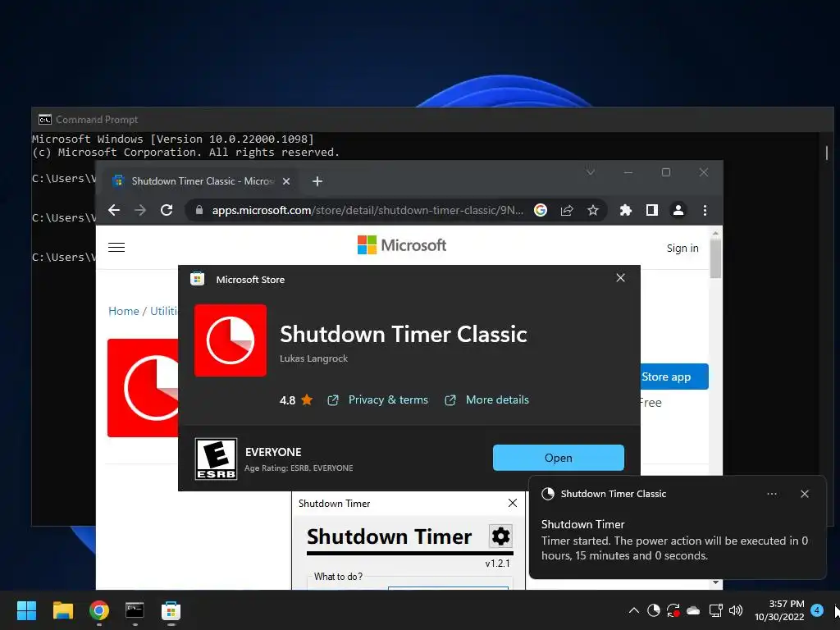Select the Shutdown Timer Classic tab

pyautogui.click(x=201, y=181)
